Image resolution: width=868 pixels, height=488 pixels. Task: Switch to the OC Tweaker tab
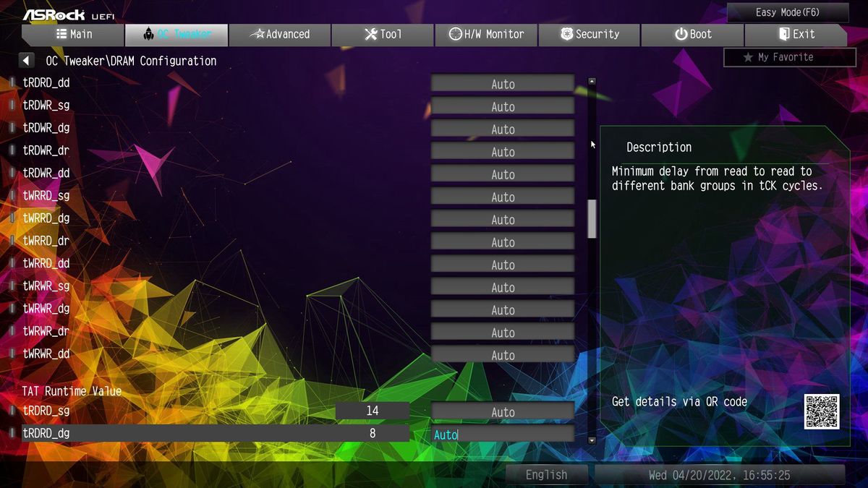tap(176, 34)
